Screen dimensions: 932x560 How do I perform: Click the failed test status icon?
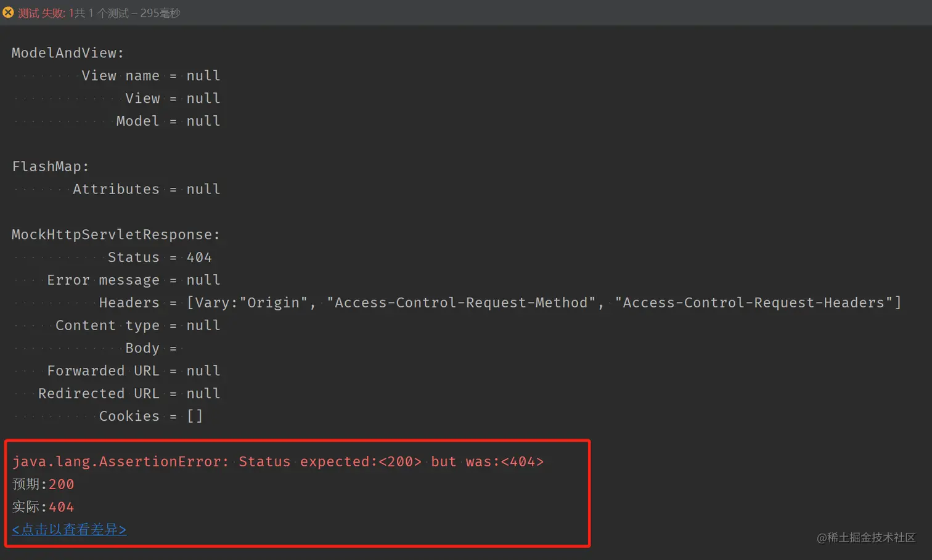8,12
